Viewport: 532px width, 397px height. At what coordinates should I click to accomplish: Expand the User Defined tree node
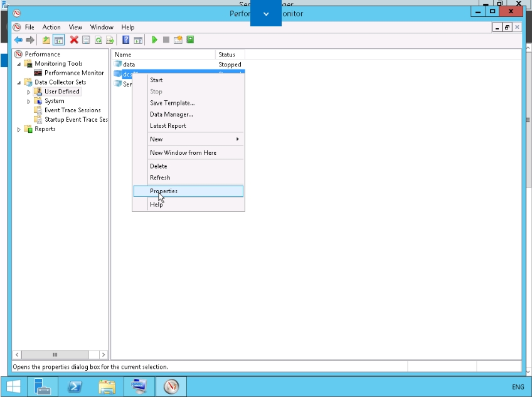(29, 92)
